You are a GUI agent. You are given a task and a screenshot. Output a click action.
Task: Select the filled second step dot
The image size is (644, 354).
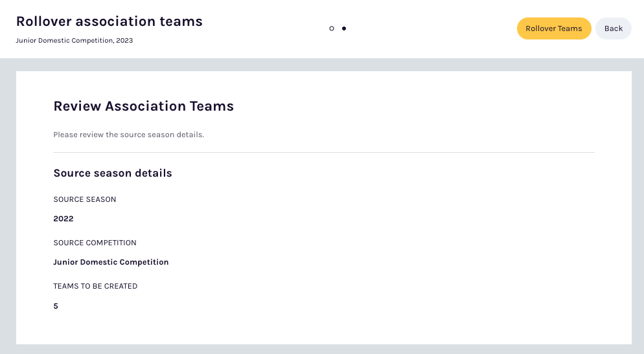(344, 28)
